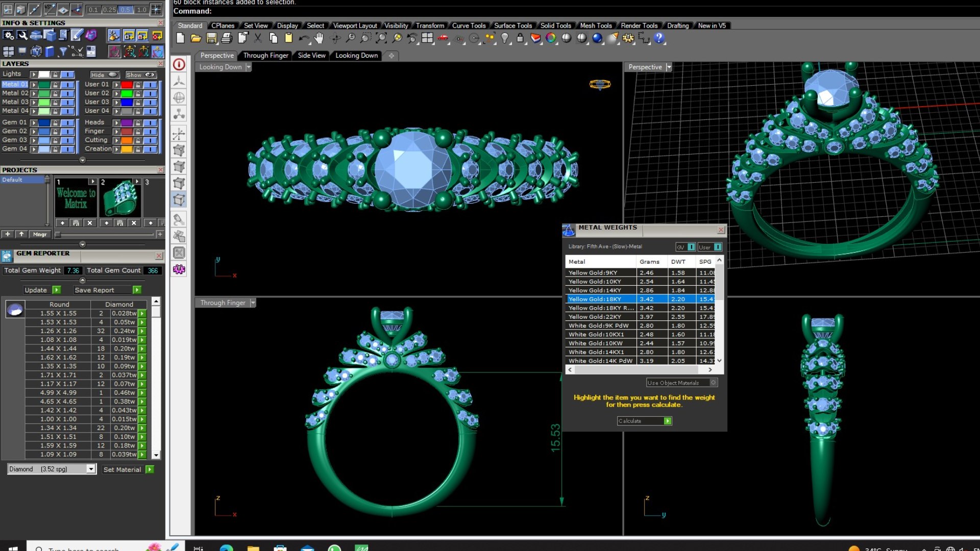Switch to the Side View viewport tab
Screen dimensions: 980x551
tap(311, 56)
